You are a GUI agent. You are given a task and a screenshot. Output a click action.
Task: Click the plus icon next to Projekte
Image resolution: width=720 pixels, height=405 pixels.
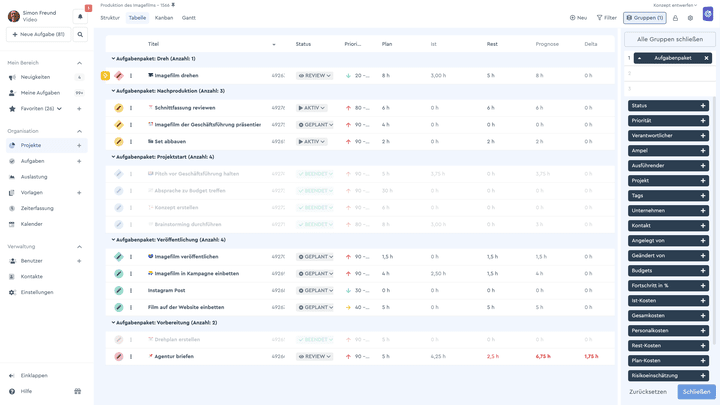tap(79, 146)
